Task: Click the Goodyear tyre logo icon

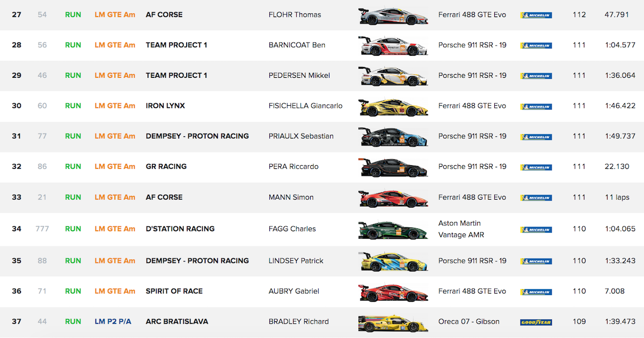Action: pos(536,322)
